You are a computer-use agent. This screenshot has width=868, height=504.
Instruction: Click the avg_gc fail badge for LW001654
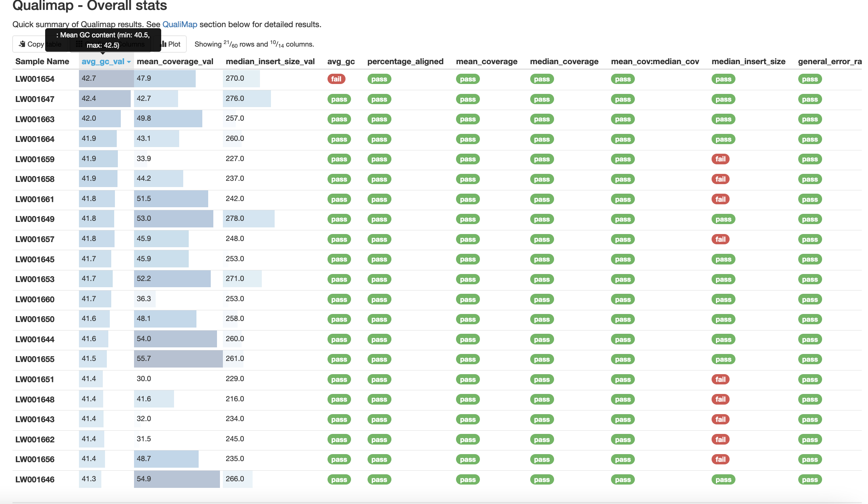pyautogui.click(x=336, y=79)
